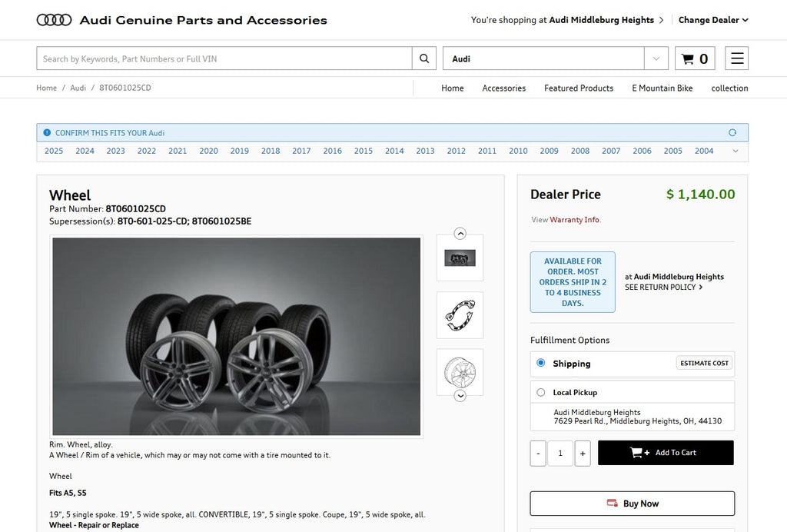Select model year 2020
This screenshot has height=532, width=787.
pyautogui.click(x=209, y=151)
